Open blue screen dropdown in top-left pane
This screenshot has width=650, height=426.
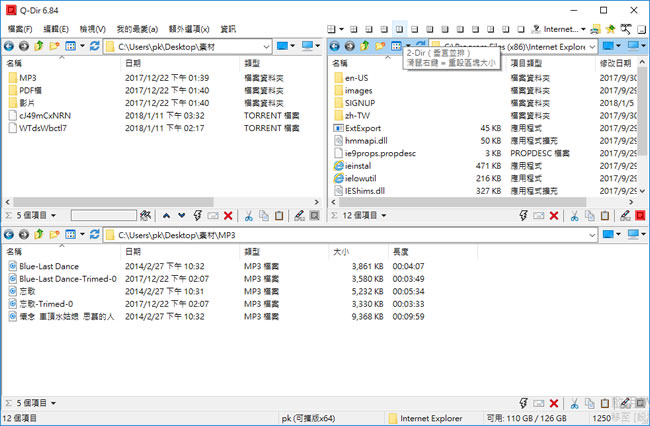pos(293,46)
